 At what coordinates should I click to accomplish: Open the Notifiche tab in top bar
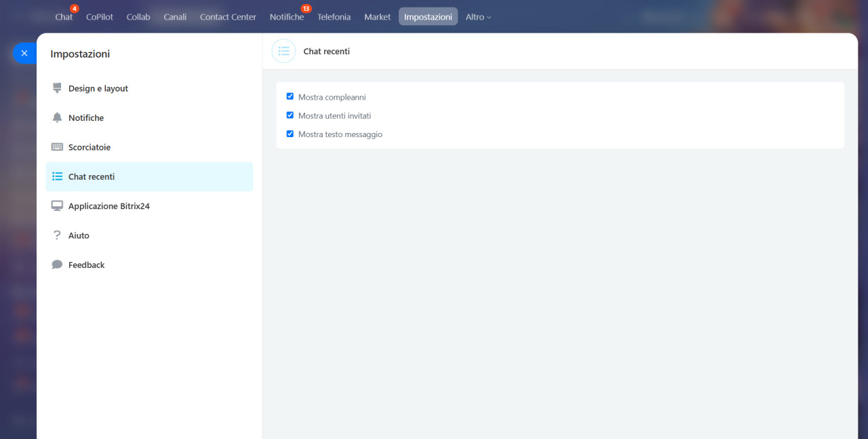tap(287, 17)
